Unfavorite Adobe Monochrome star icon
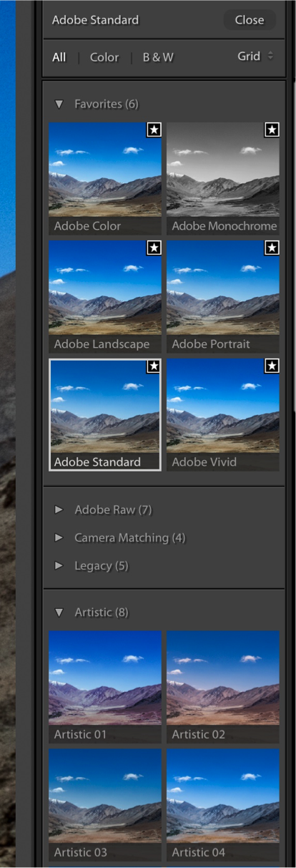 [272, 130]
